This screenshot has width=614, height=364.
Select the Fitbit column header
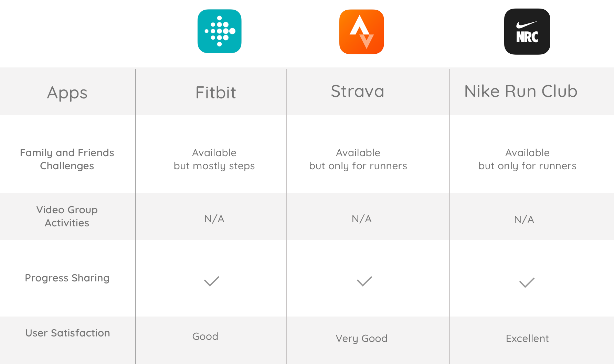(216, 93)
